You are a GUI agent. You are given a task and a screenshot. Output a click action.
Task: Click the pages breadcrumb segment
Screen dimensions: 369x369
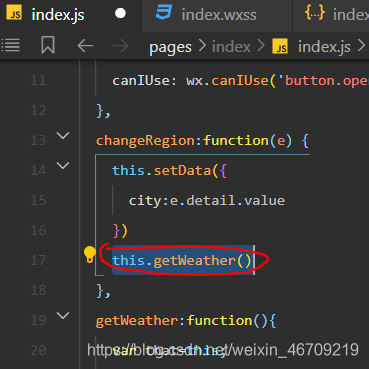coord(170,47)
